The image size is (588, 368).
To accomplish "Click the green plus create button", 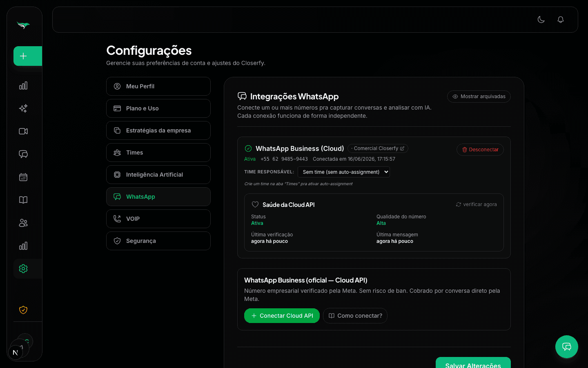I will 28,56.
